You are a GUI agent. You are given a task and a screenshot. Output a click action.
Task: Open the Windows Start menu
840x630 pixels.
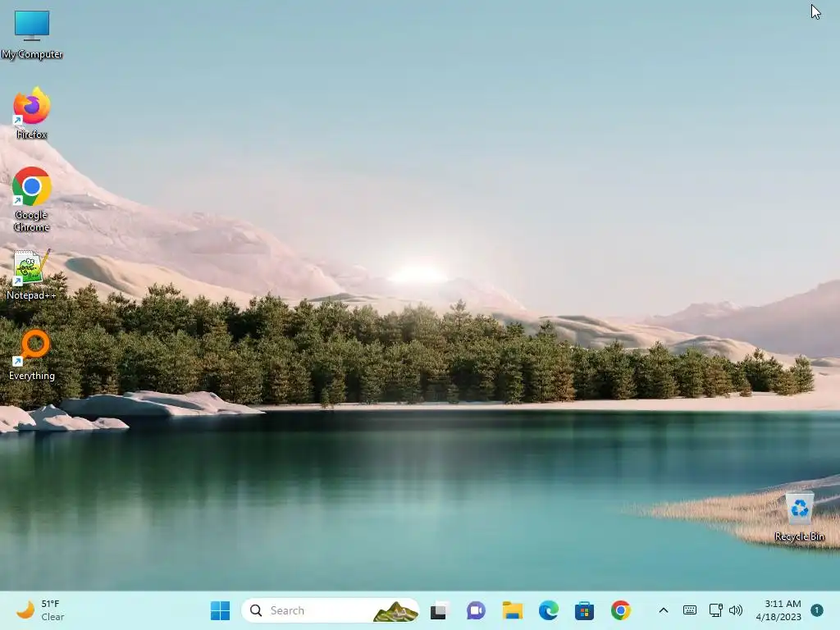(x=220, y=610)
